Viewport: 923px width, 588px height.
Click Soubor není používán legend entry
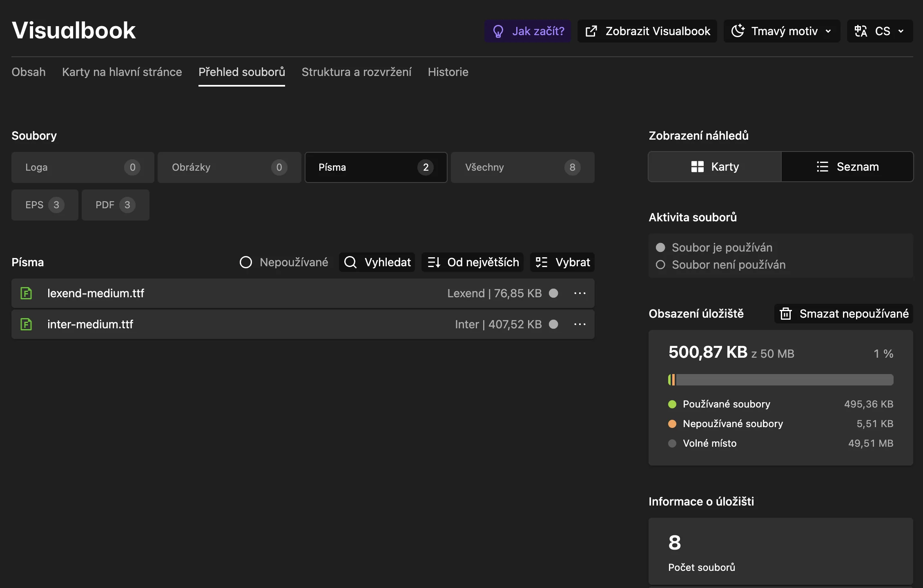pos(721,265)
